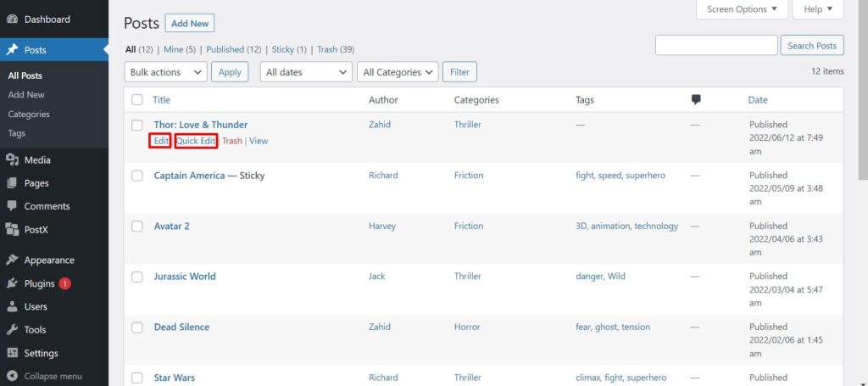Filter posts by Published (12)
868x386 pixels.
point(234,50)
